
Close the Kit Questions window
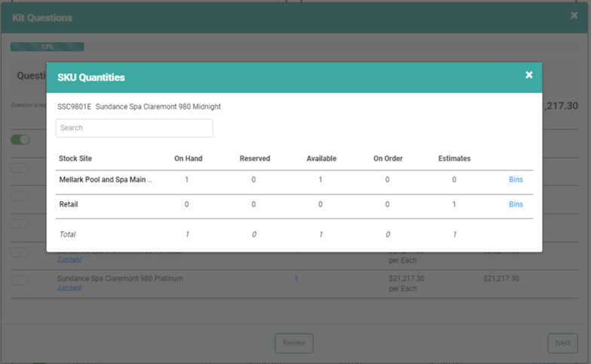574,15
